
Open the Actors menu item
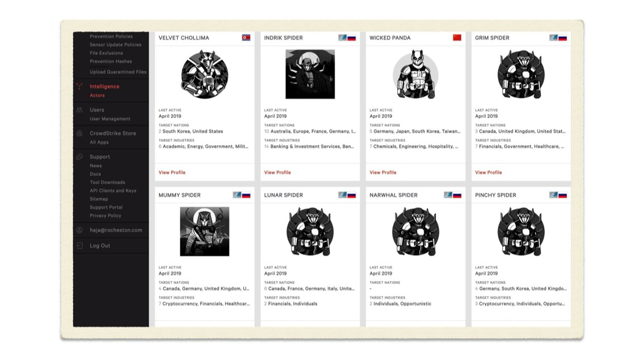[x=97, y=96]
